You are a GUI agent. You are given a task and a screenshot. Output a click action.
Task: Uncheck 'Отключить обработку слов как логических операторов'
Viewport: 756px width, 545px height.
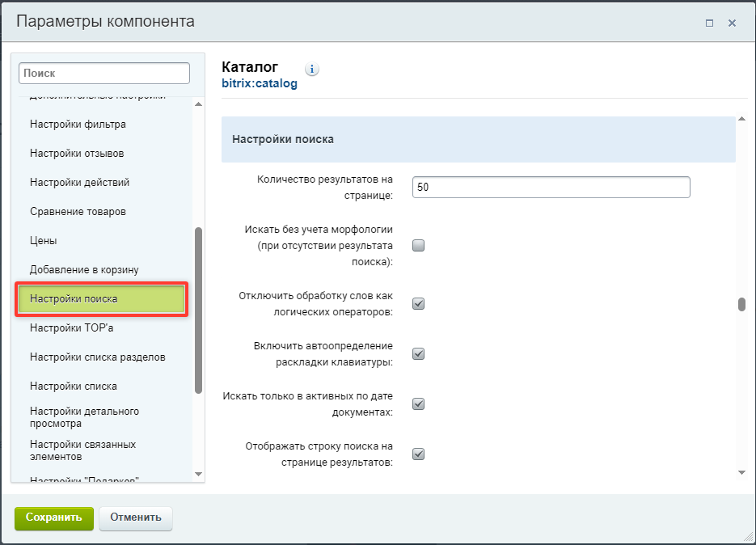(x=419, y=304)
